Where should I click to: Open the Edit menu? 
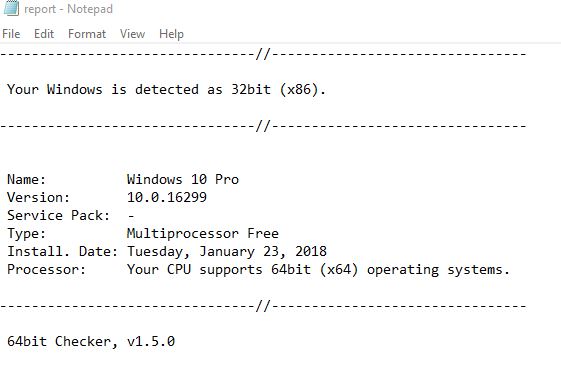tap(44, 34)
